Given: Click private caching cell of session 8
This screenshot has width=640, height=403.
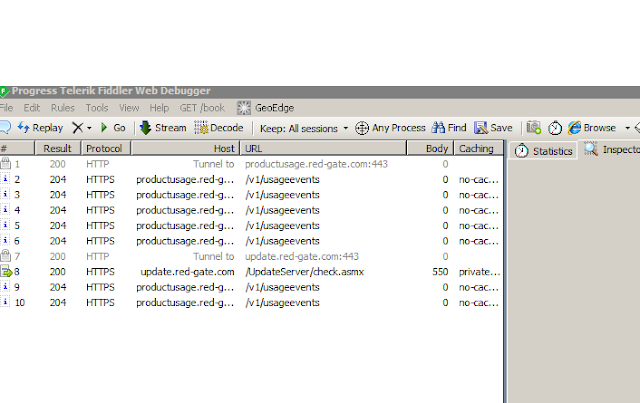Looking at the screenshot, I should [x=479, y=272].
